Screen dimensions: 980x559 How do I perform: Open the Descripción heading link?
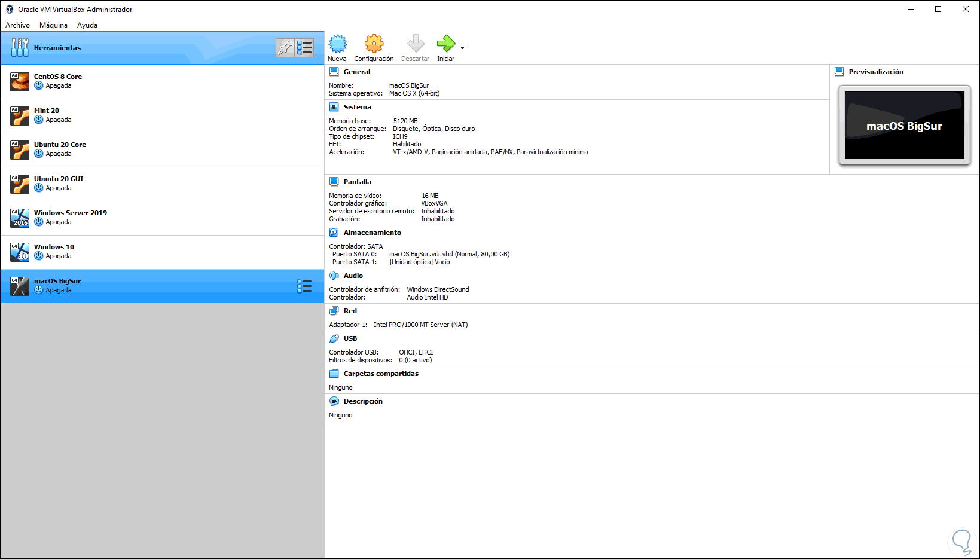point(363,401)
